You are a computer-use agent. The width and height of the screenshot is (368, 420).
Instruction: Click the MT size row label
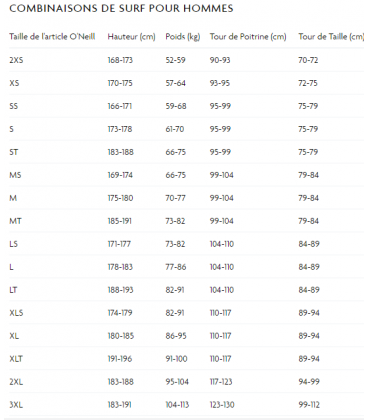(x=15, y=221)
